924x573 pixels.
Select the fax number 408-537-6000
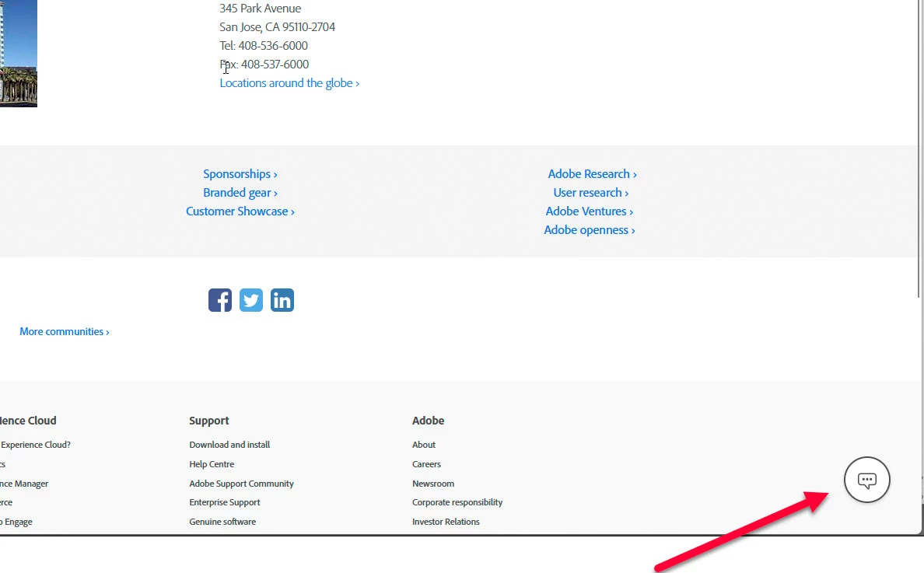coord(275,65)
